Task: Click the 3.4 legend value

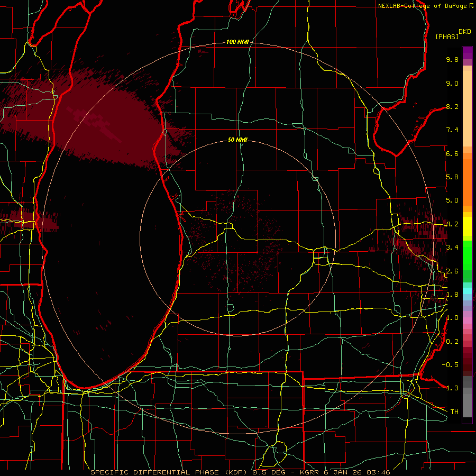Action: point(452,248)
